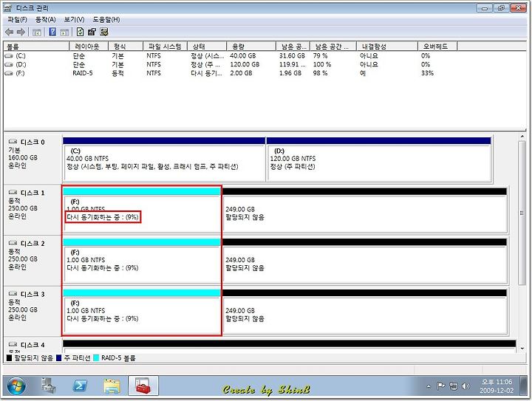Select 디스크 3 unallocated 249.00 GB space
Image resolution: width=532 pixels, height=401 pixels.
point(365,311)
